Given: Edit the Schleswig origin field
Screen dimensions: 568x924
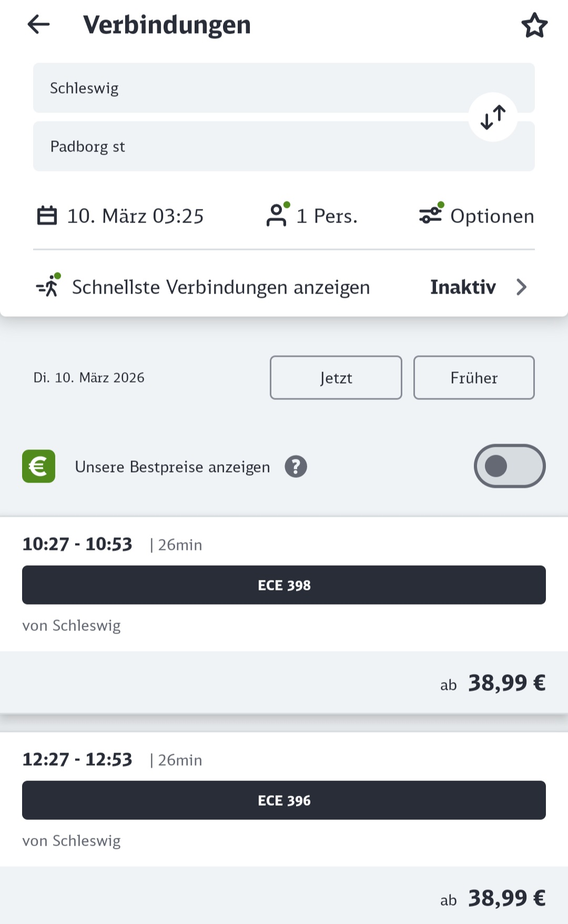Looking at the screenshot, I should [284, 88].
